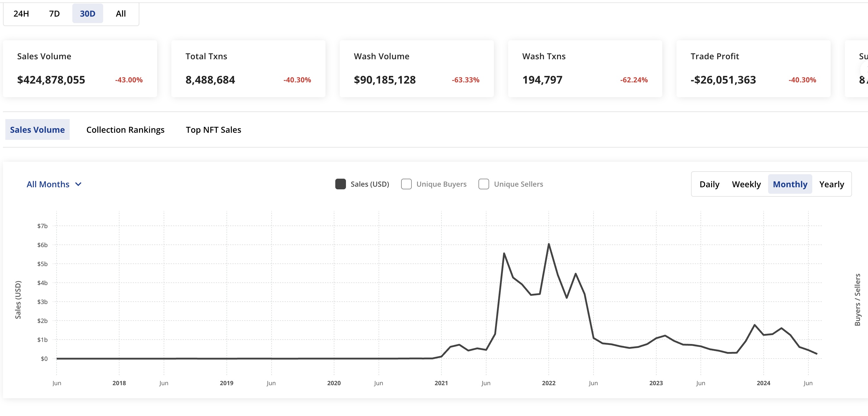Click the Trade Profit stat card

click(753, 69)
